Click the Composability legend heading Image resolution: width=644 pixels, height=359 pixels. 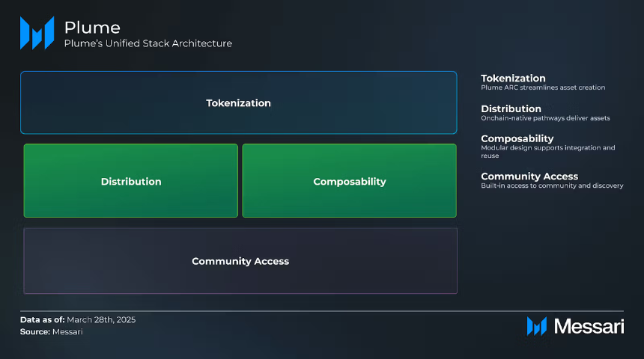pyautogui.click(x=517, y=138)
